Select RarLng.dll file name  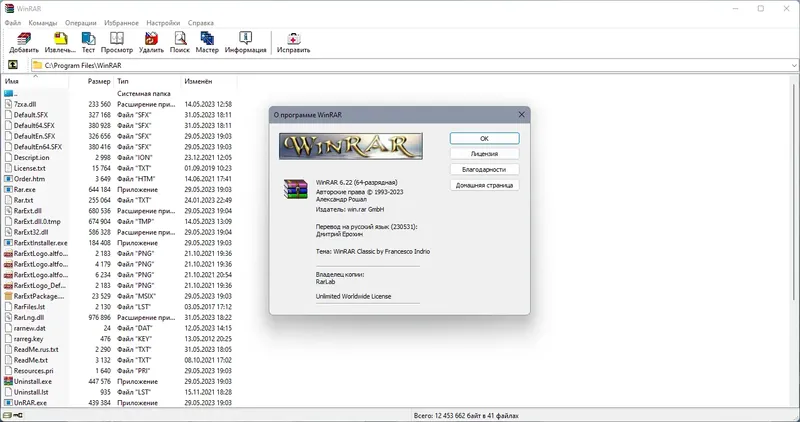coord(29,317)
